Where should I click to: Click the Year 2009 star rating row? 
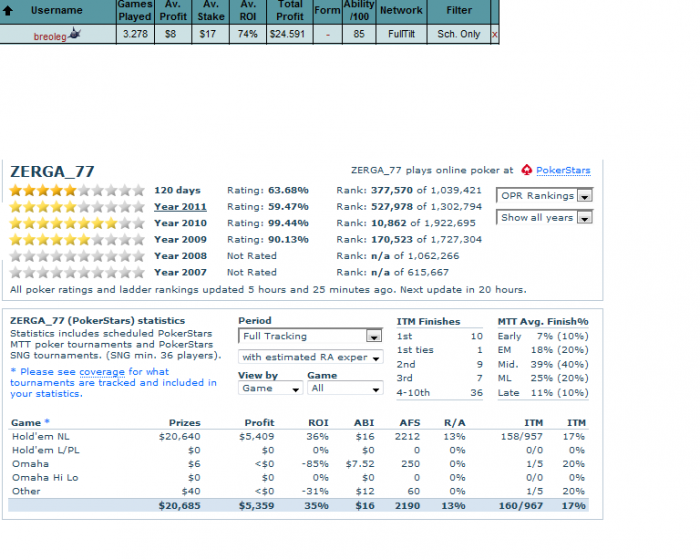click(x=77, y=239)
